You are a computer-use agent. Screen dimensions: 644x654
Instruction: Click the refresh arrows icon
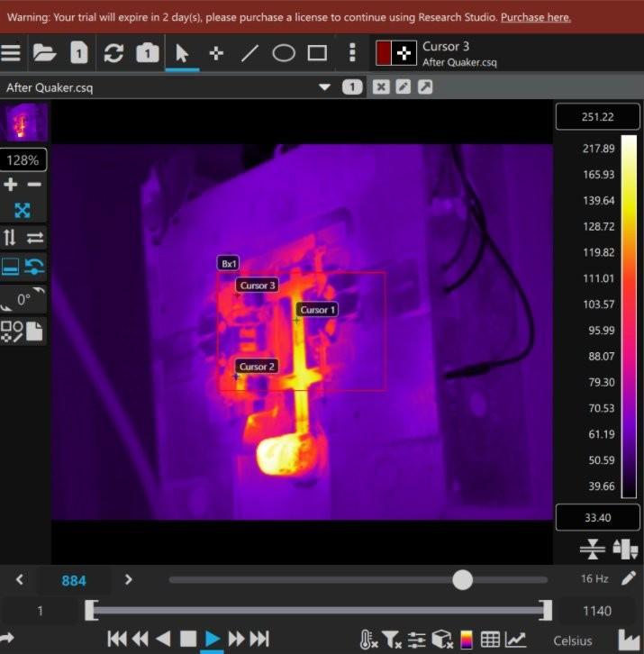click(x=113, y=53)
